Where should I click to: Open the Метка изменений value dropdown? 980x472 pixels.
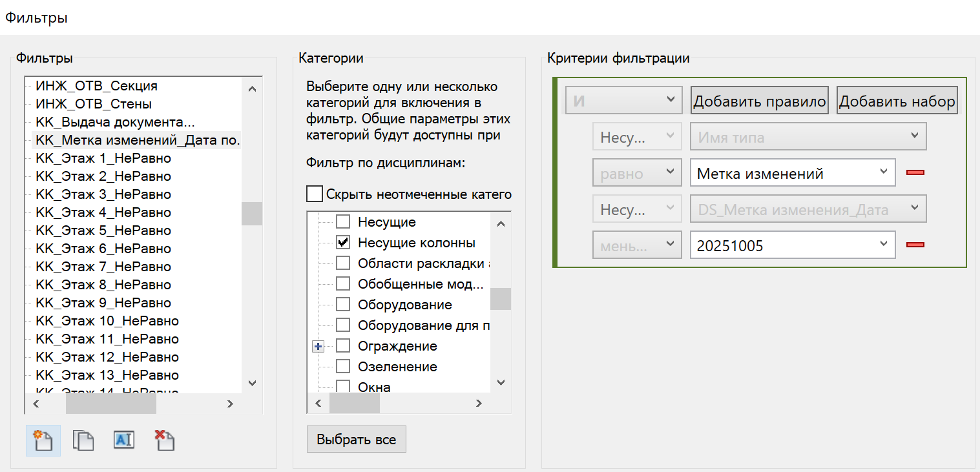(883, 172)
